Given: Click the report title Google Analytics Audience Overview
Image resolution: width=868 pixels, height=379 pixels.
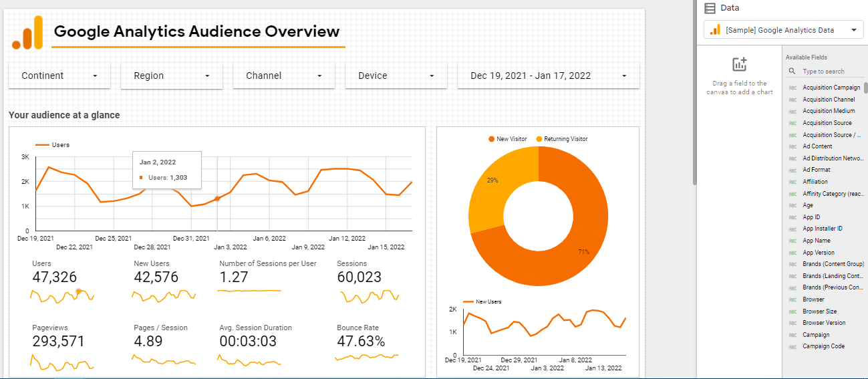Looking at the screenshot, I should click(196, 31).
